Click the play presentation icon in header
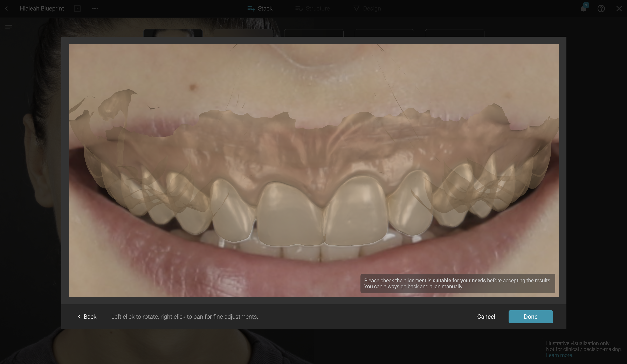This screenshot has width=627, height=364. 77,8
